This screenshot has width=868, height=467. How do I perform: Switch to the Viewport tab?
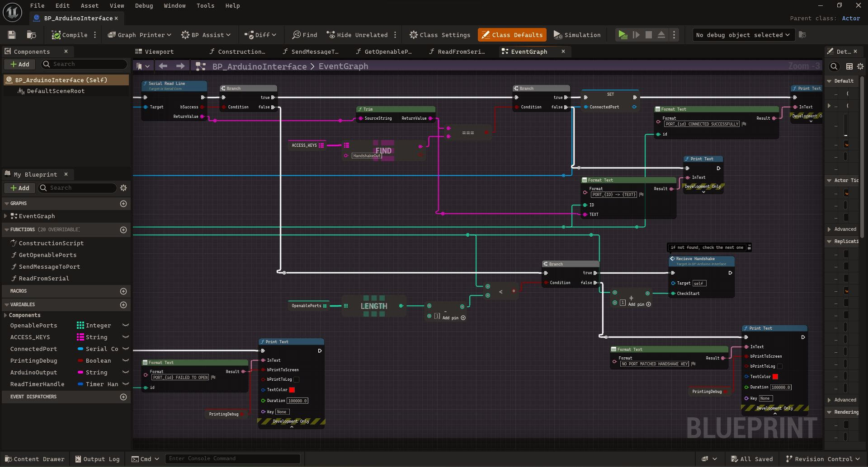[155, 51]
